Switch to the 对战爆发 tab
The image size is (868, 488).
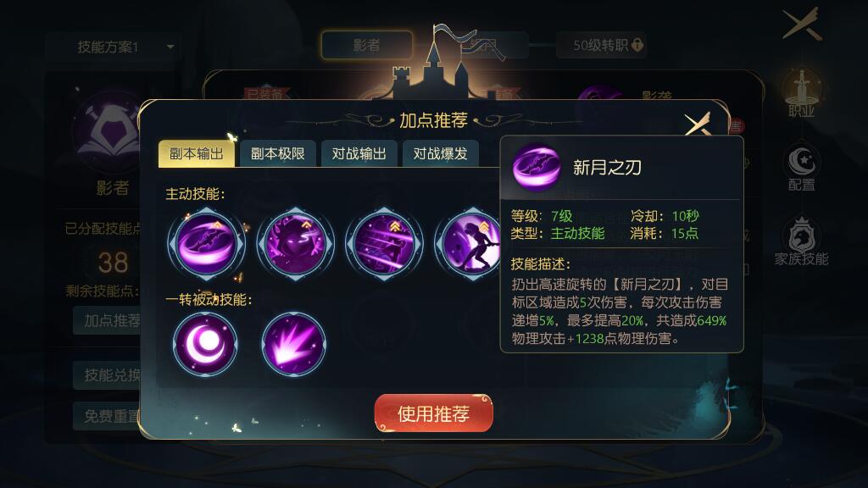click(441, 154)
